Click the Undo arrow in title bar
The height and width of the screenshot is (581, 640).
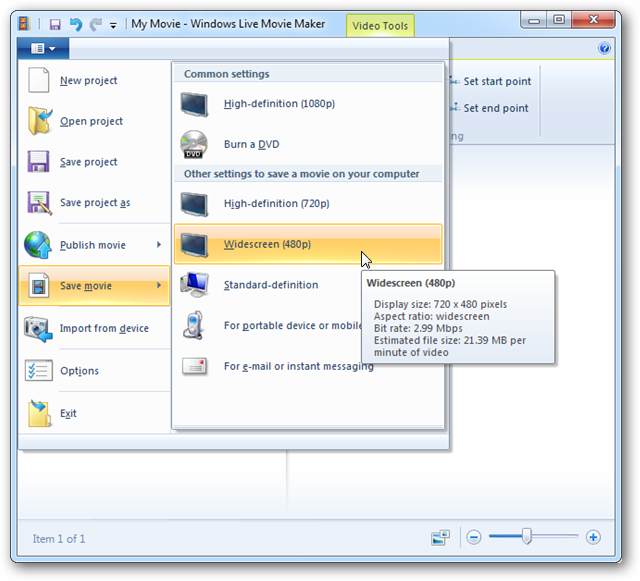[76, 24]
